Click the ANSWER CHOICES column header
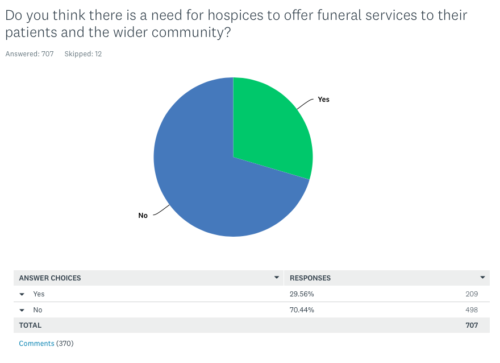500x363 pixels. click(x=50, y=278)
